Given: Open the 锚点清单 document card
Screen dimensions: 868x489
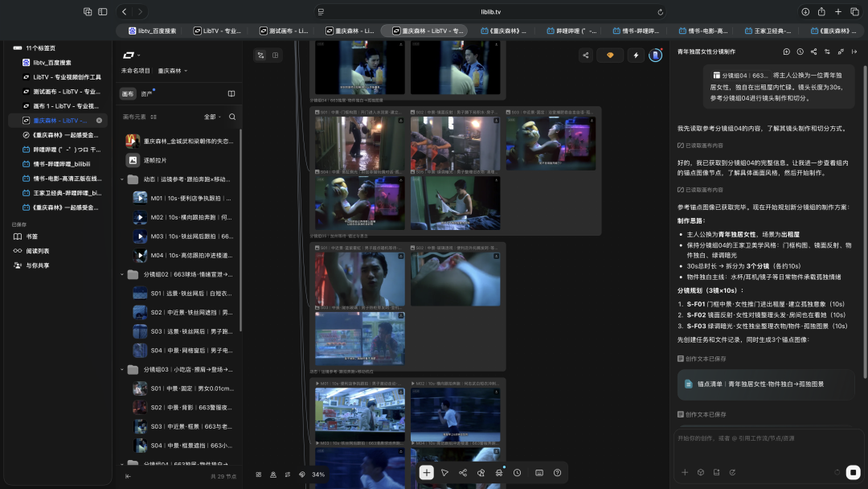Looking at the screenshot, I should pyautogui.click(x=766, y=384).
